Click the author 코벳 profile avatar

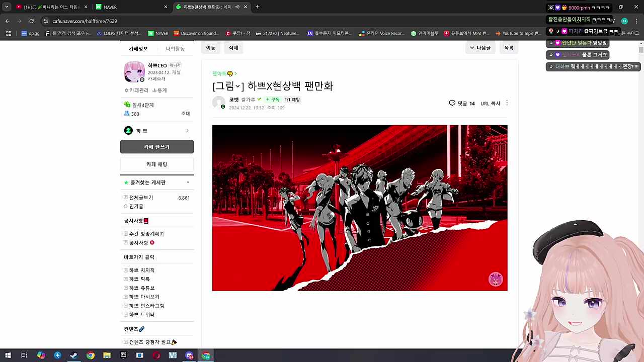[x=219, y=103]
